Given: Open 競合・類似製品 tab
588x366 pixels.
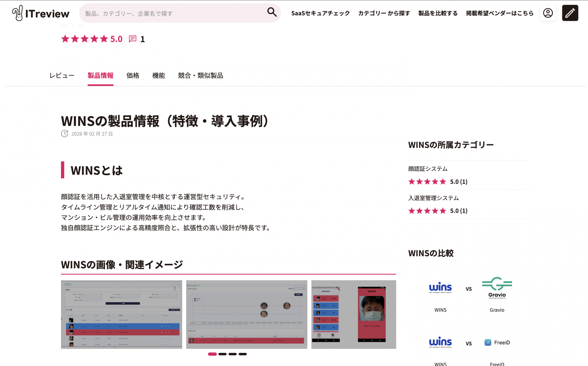Looking at the screenshot, I should tap(201, 76).
